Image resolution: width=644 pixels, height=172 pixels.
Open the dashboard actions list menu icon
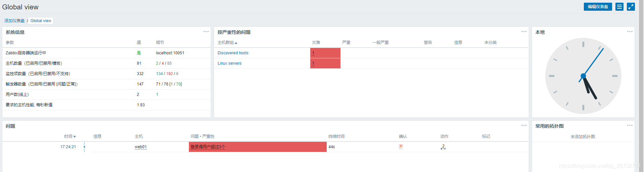coord(619,7)
